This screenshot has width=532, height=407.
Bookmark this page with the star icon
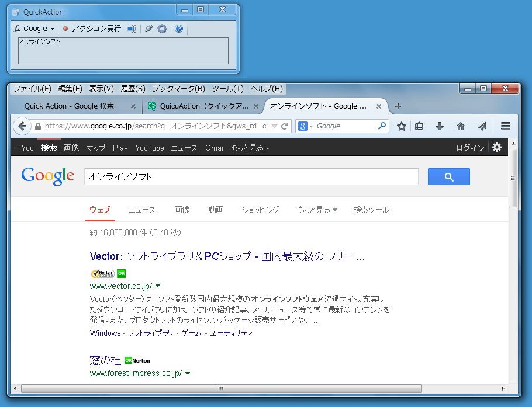(x=402, y=126)
